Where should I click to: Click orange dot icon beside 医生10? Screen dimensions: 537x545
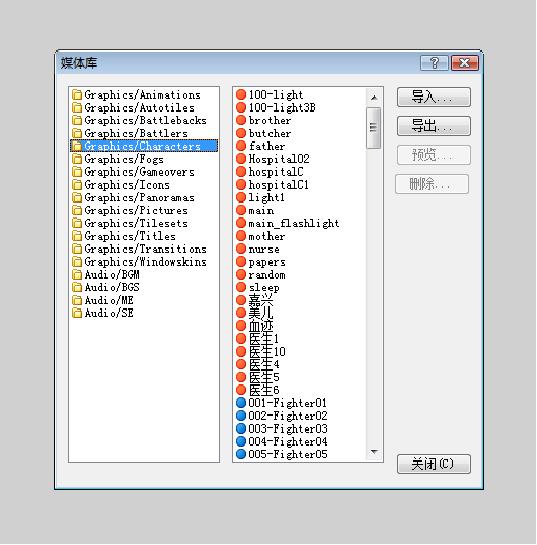tap(241, 352)
